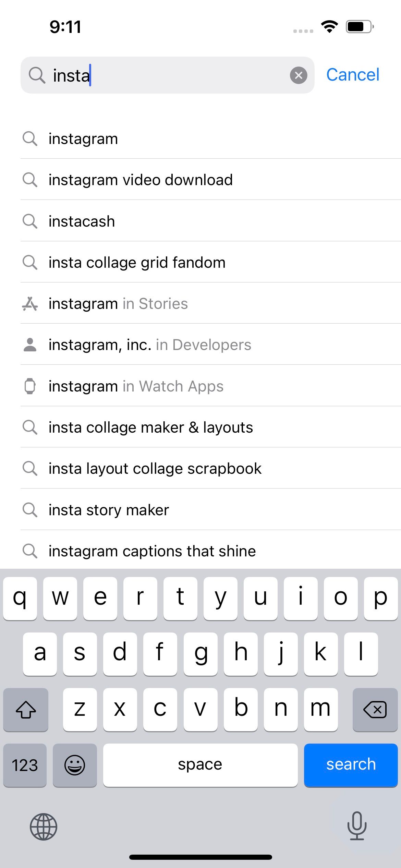Choose the instacash suggestion
The image size is (401, 868).
tap(211, 221)
